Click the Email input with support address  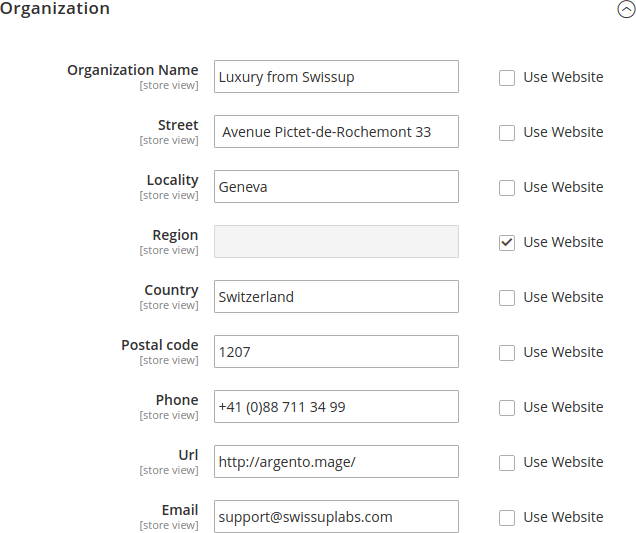point(336,516)
